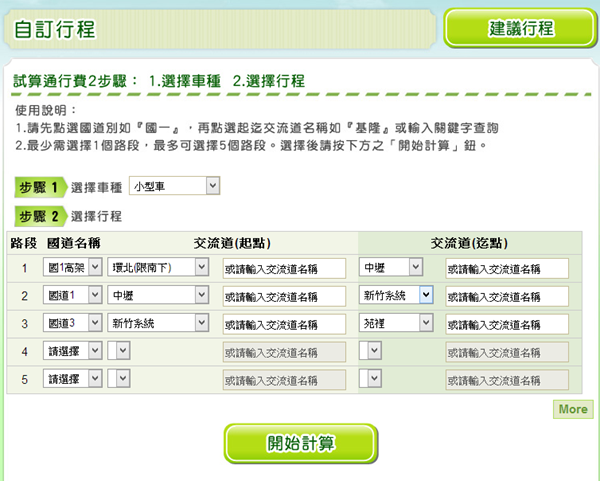Open row 4 empty start interchange dropdown
Image resolution: width=600 pixels, height=481 pixels.
pos(119,351)
